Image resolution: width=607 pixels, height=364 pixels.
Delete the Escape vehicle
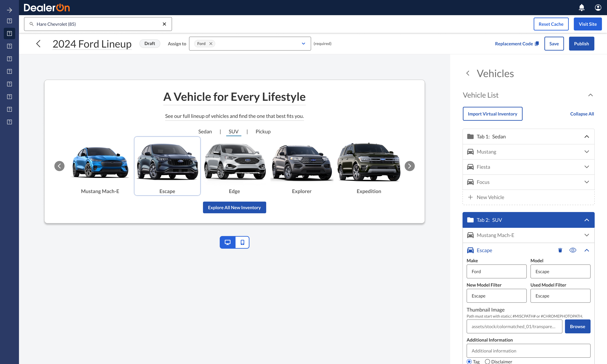[560, 250]
